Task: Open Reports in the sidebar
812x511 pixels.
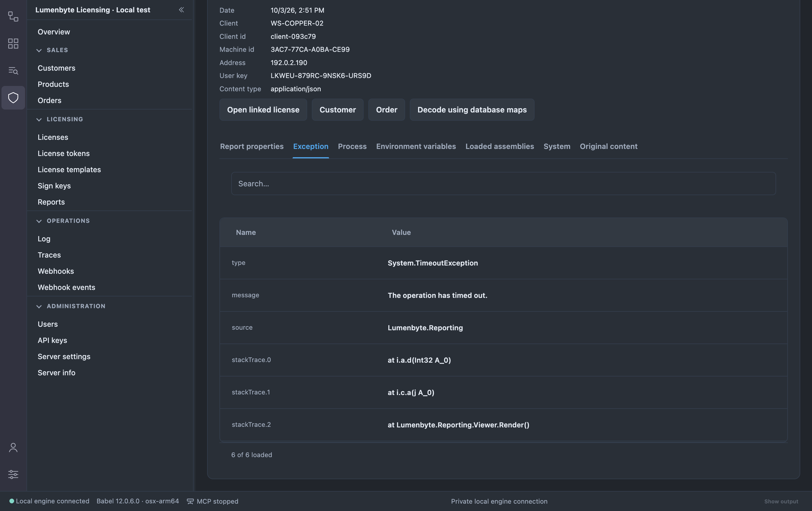Action: click(x=51, y=202)
